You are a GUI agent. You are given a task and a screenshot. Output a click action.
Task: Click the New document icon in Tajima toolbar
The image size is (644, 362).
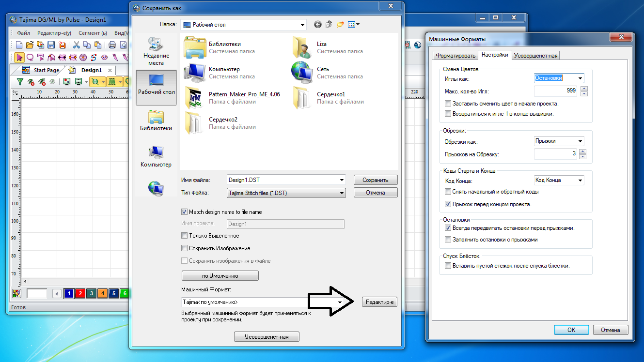(x=19, y=45)
